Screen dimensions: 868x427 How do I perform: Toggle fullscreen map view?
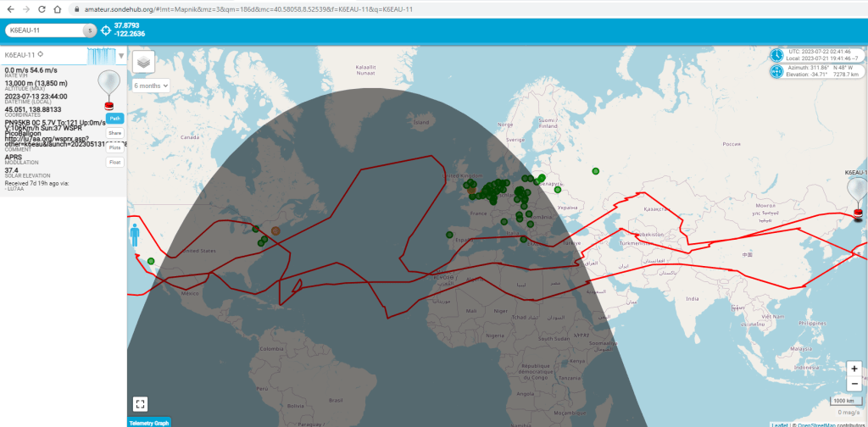coord(141,404)
